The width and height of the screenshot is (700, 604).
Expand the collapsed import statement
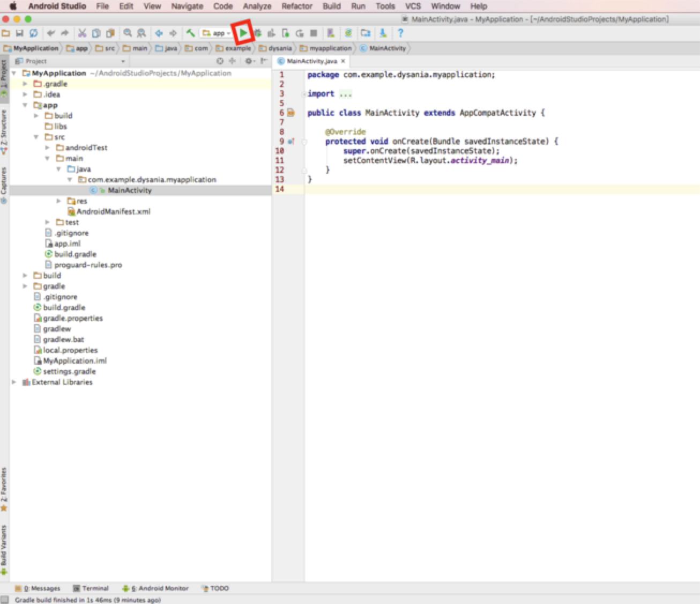click(x=304, y=94)
